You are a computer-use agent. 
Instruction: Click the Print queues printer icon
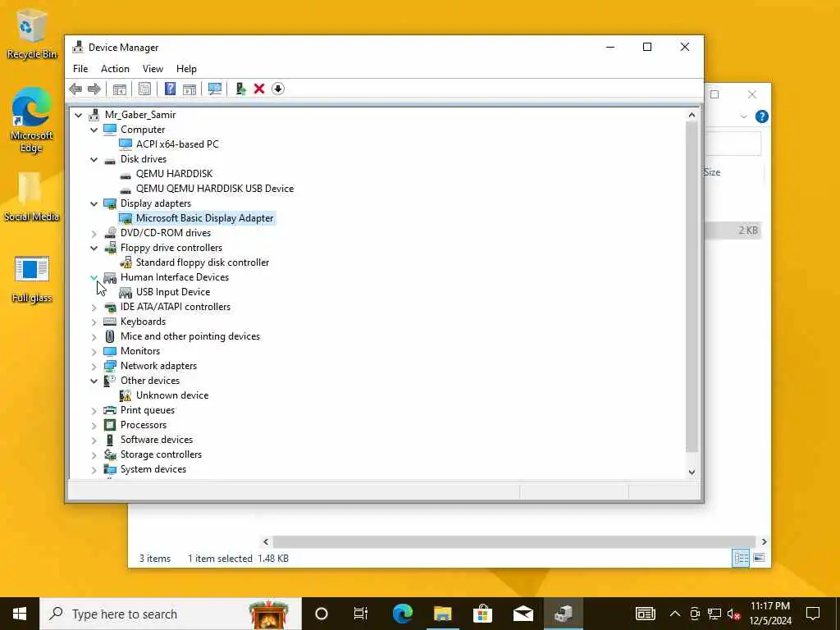click(110, 410)
